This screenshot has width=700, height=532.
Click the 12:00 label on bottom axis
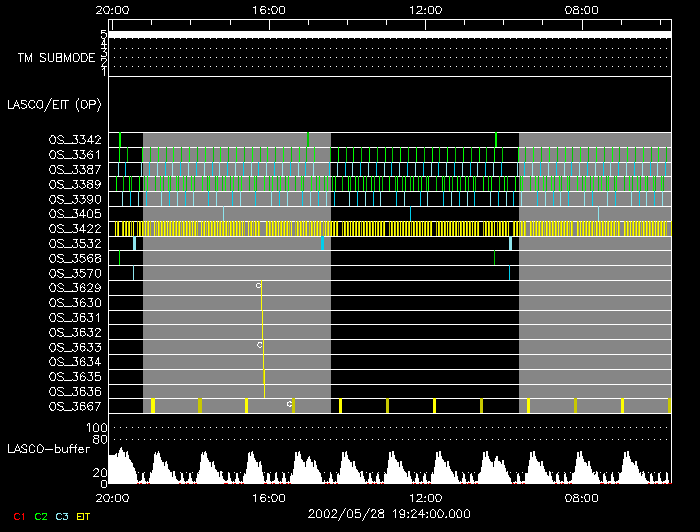pos(426,497)
